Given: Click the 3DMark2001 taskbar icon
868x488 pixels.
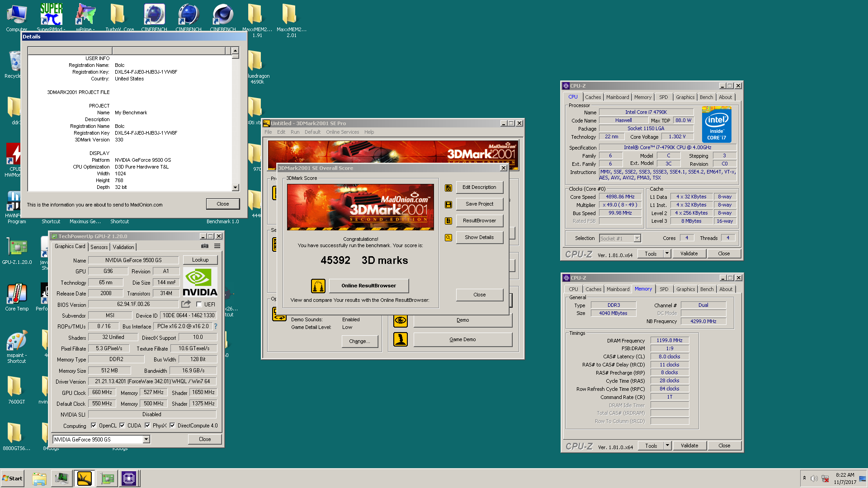Looking at the screenshot, I should pyautogui.click(x=85, y=478).
